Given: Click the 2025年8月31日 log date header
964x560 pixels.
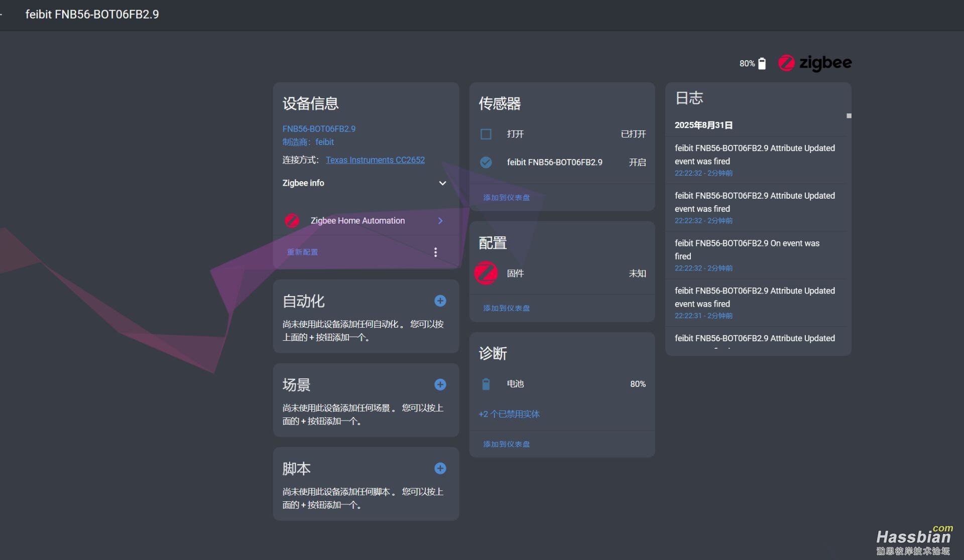Looking at the screenshot, I should (x=703, y=125).
